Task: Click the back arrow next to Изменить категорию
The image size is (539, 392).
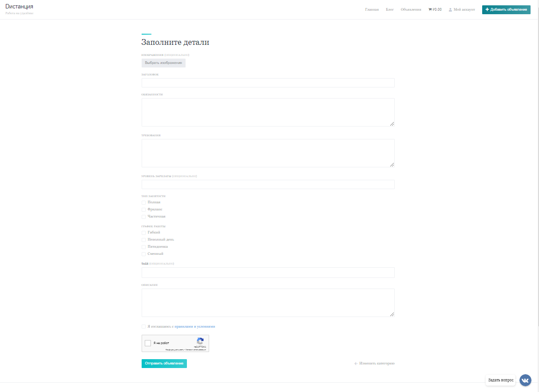Action: 356,363
